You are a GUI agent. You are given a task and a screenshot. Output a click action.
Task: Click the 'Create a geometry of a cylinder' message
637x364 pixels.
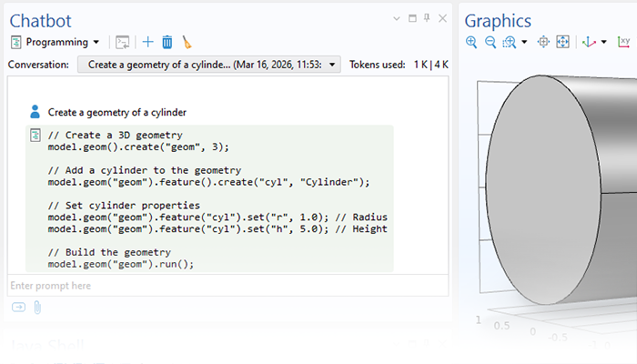[x=117, y=113]
